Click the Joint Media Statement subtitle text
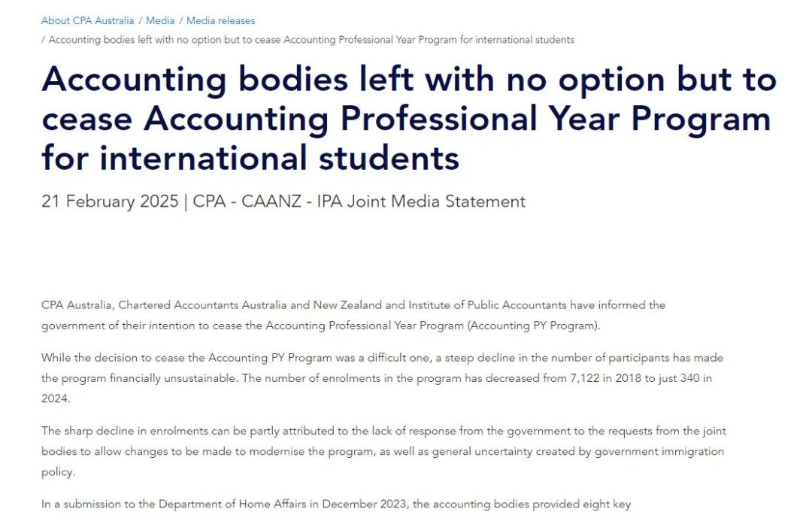Screen dimensions: 812x515 (x=359, y=201)
